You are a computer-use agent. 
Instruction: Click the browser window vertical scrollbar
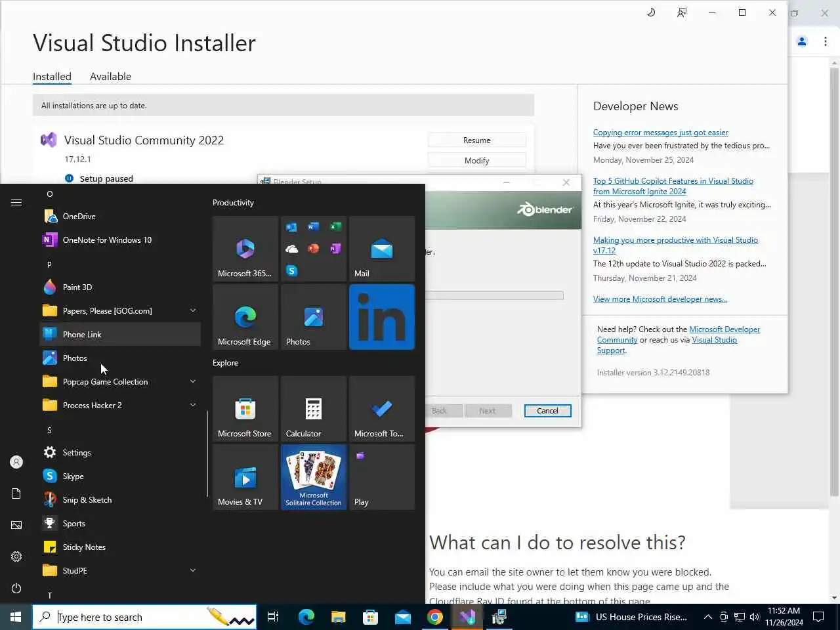click(x=835, y=282)
